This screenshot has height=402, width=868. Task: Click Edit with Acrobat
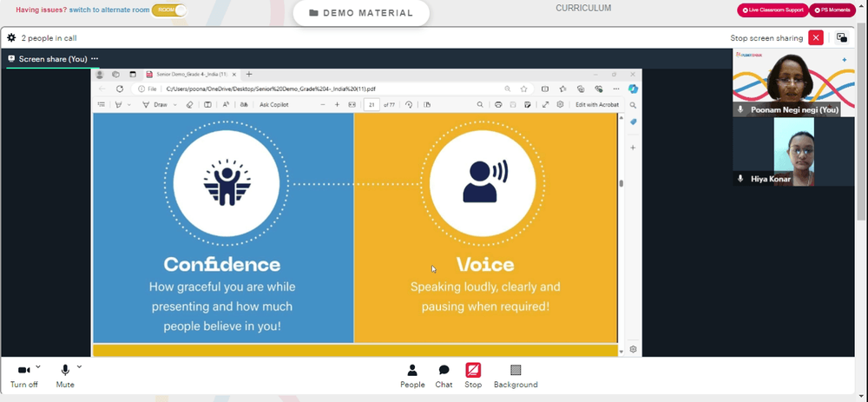pos(597,104)
